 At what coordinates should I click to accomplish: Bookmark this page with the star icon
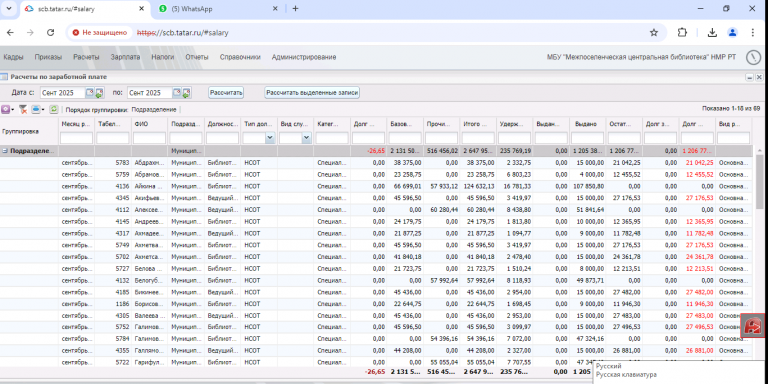pos(653,33)
